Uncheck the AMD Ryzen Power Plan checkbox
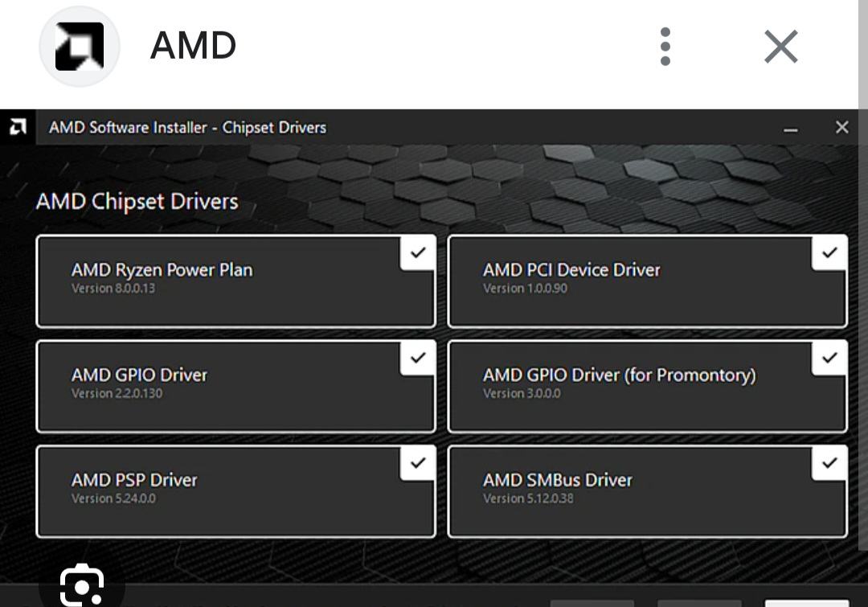Image resolution: width=868 pixels, height=607 pixels. coord(418,252)
